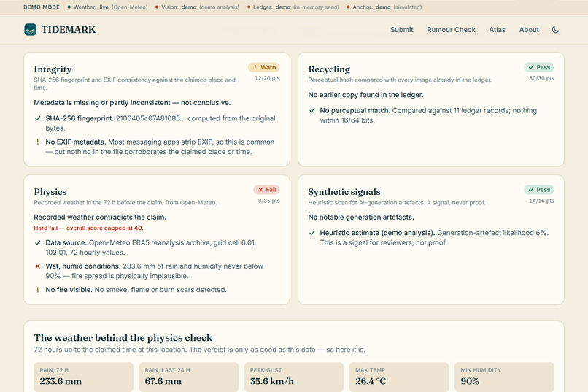Click red cross beside Wet, humid conditions
The width and height of the screenshot is (588, 392).
click(x=37, y=266)
